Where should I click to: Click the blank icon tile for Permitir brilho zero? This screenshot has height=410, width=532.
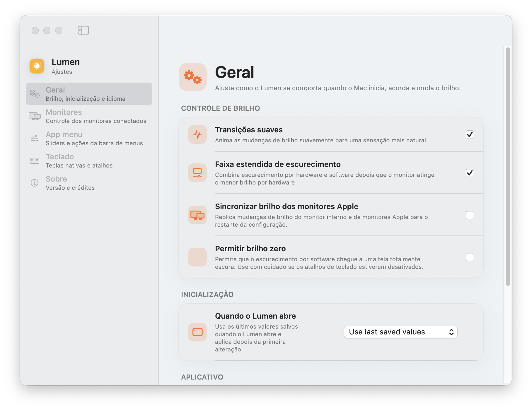click(197, 257)
